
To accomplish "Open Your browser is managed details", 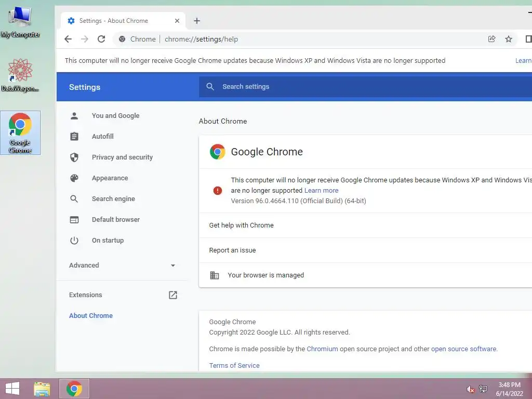I will coord(365,275).
